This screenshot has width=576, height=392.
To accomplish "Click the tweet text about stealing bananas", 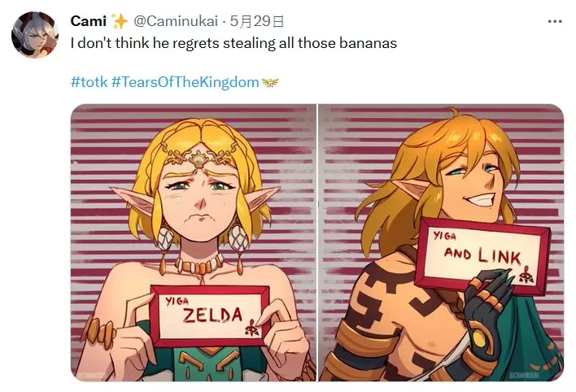I will coord(233,42).
